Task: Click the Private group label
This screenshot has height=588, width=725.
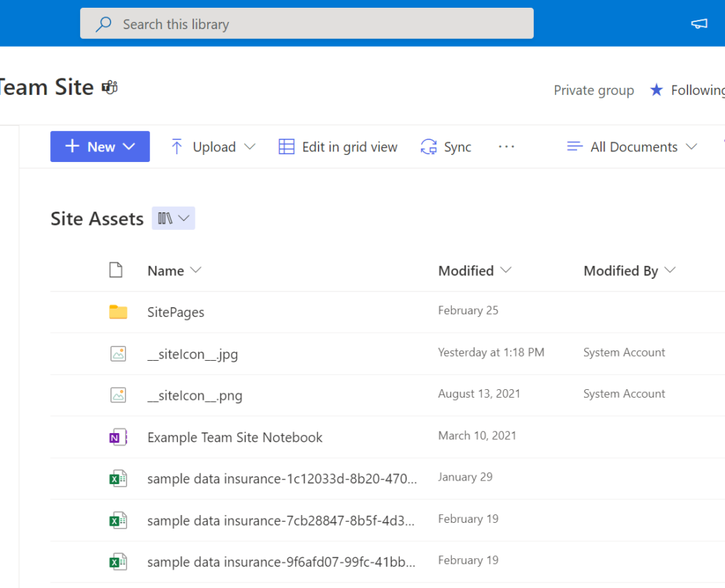Action: (594, 90)
